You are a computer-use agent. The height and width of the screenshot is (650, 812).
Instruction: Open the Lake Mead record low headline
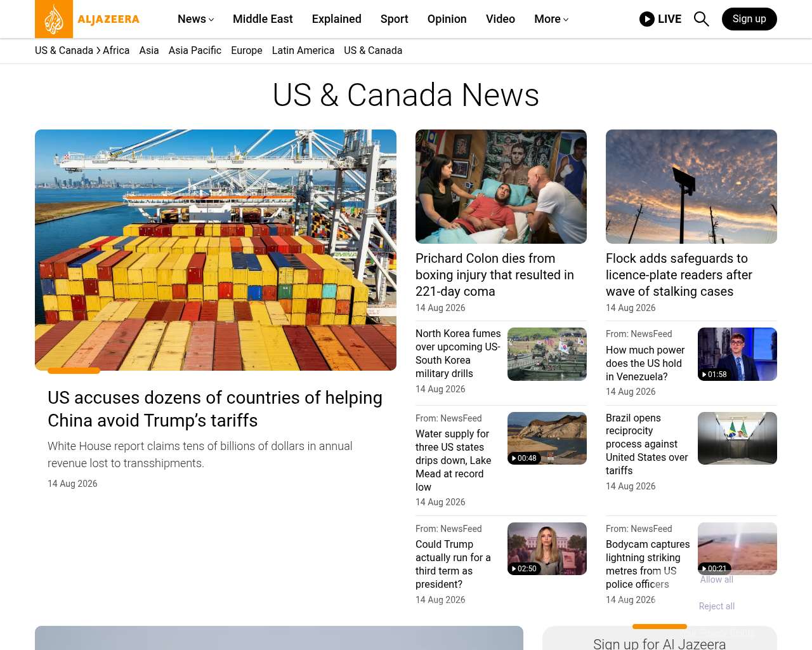[x=454, y=460]
